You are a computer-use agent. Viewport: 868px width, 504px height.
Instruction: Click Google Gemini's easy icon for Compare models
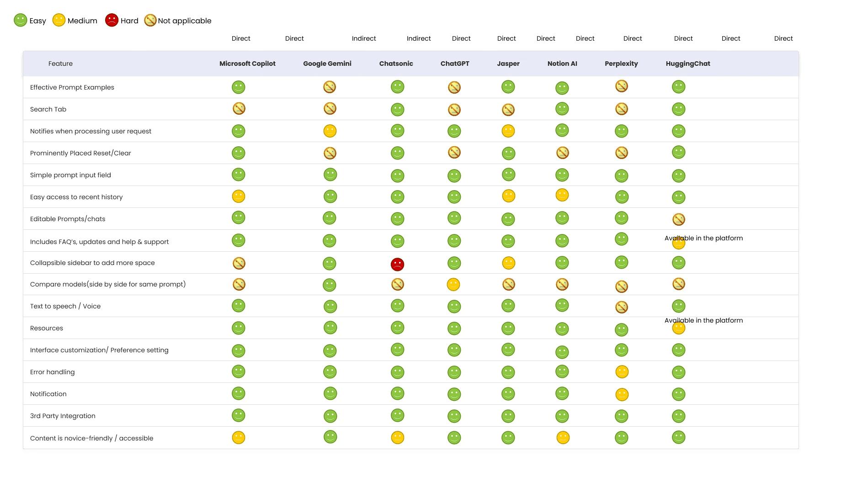coord(330,285)
